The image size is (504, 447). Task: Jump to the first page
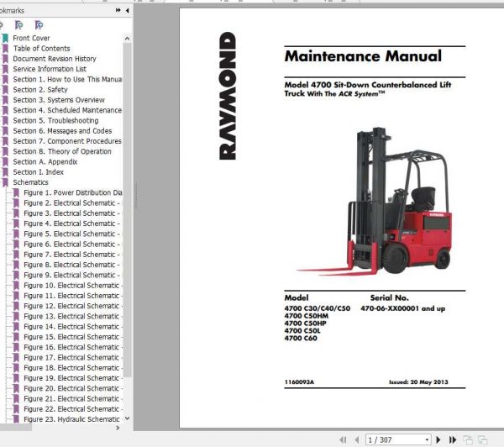(343, 439)
